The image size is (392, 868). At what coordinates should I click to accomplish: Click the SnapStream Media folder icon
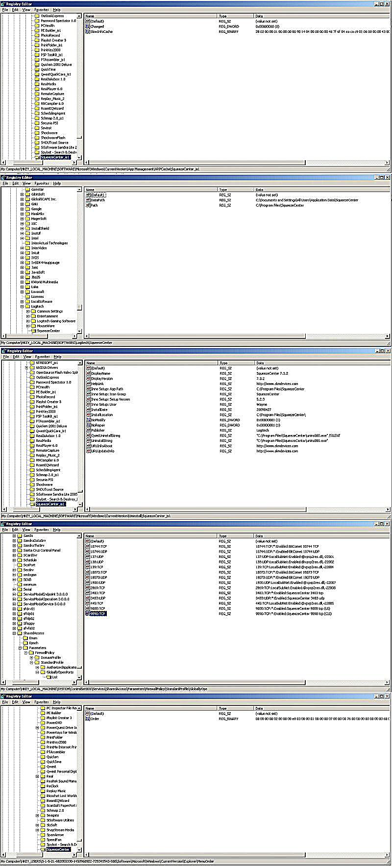[x=43, y=830]
